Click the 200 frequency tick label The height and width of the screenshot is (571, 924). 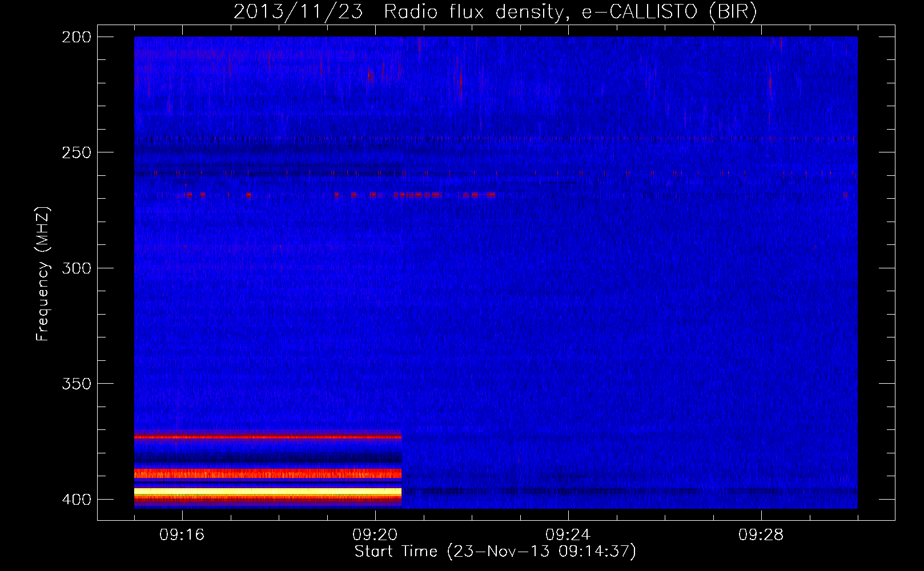[76, 37]
